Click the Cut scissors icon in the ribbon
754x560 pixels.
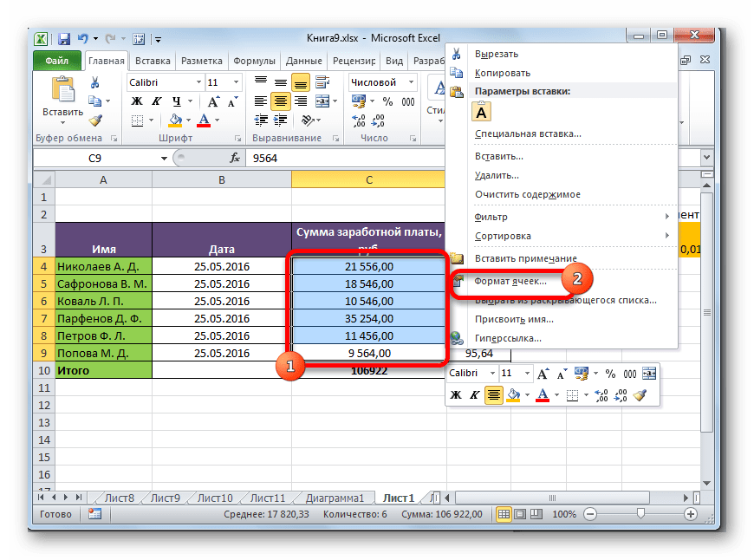point(95,82)
